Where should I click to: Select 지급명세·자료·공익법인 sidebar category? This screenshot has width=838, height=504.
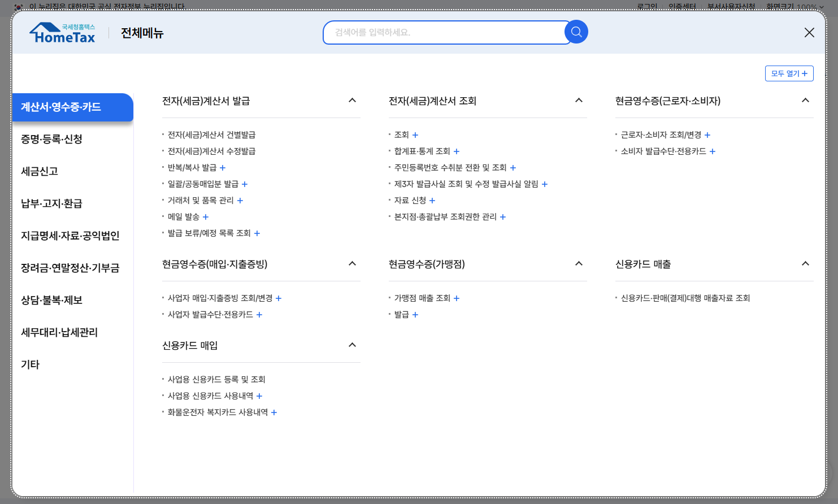(70, 236)
